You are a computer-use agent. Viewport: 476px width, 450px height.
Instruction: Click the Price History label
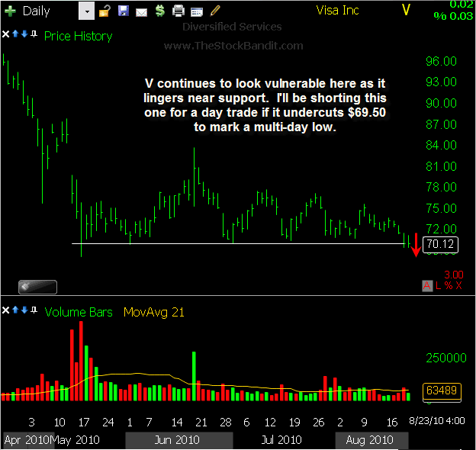78,37
